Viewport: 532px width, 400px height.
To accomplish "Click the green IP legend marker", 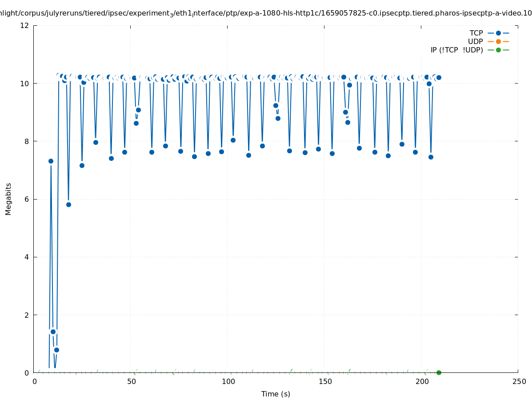I will [498, 50].
